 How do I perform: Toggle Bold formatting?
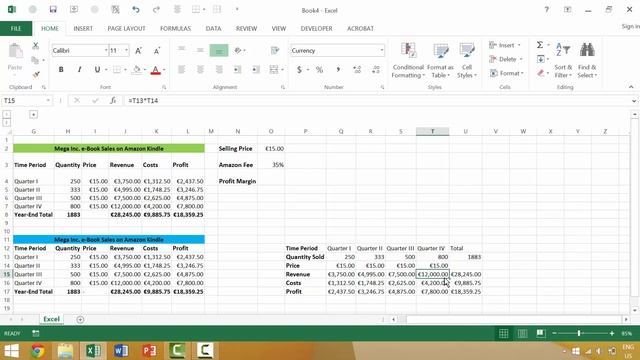point(61,70)
